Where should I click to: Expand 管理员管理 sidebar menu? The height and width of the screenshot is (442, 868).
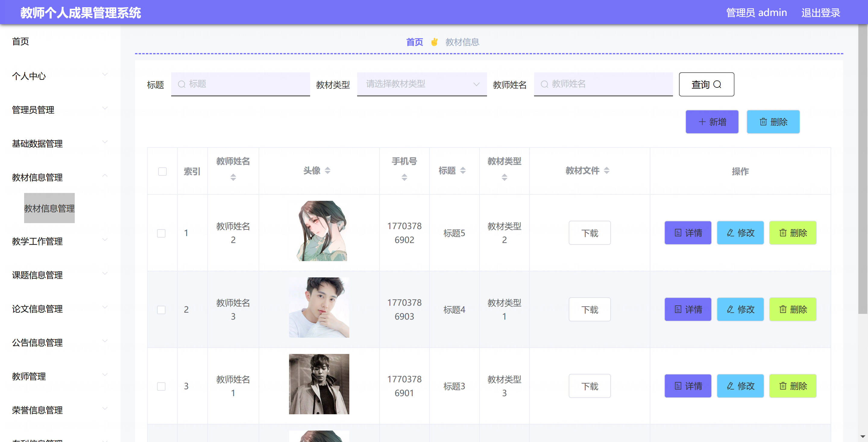(60, 109)
